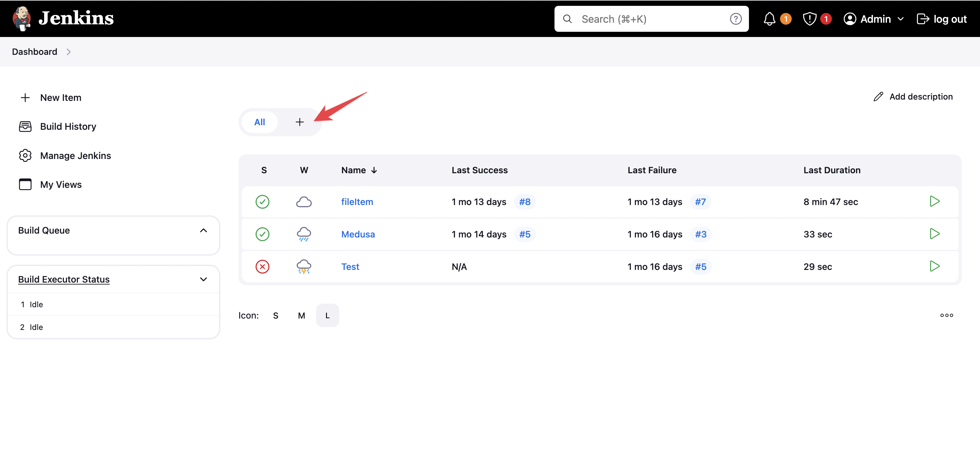Select icon size Small display
Image resolution: width=980 pixels, height=449 pixels.
click(275, 315)
